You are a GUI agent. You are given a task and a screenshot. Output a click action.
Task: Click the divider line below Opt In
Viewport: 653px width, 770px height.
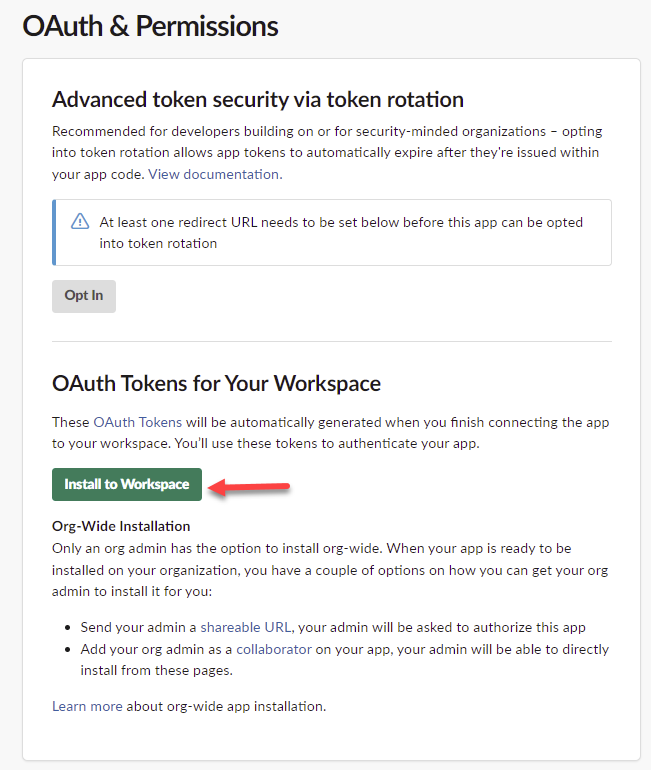click(x=332, y=341)
